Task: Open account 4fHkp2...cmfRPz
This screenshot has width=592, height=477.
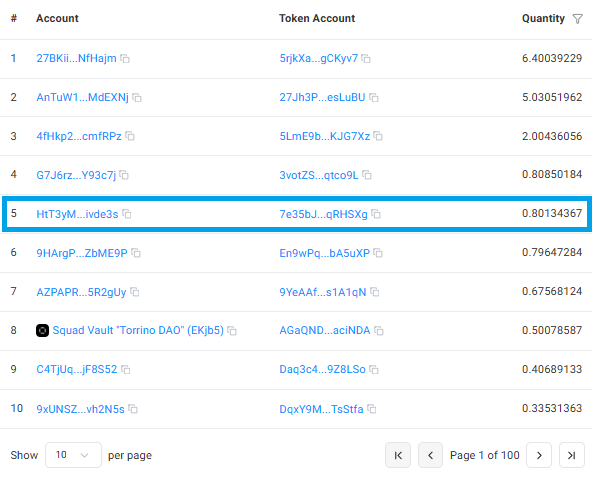Action: pos(79,136)
